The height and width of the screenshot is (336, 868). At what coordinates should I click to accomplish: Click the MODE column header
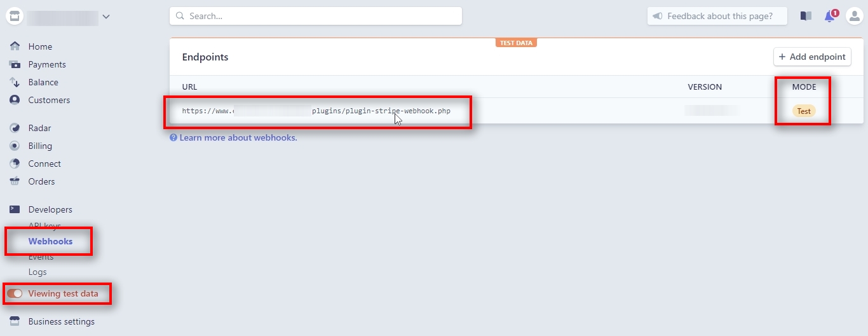[804, 87]
